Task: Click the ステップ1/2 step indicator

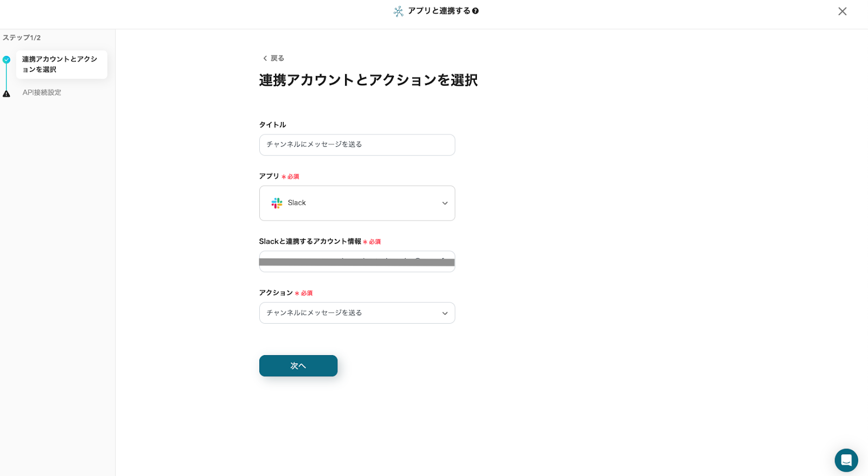Action: [22, 38]
